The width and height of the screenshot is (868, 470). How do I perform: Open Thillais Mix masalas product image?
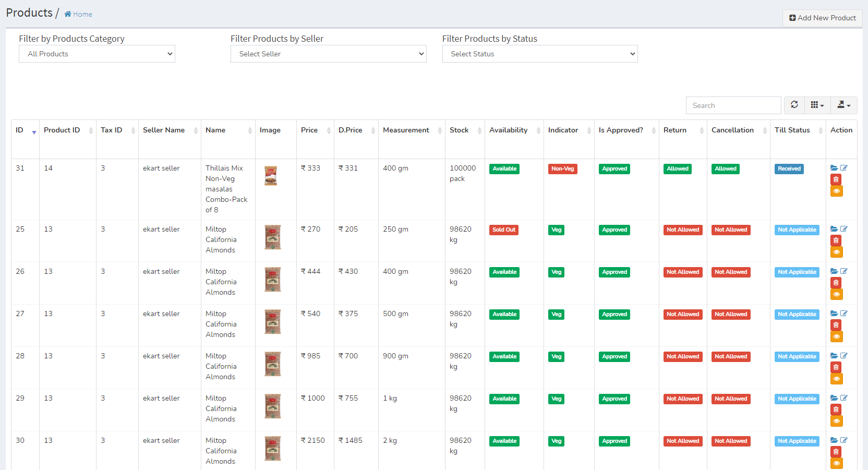click(271, 176)
